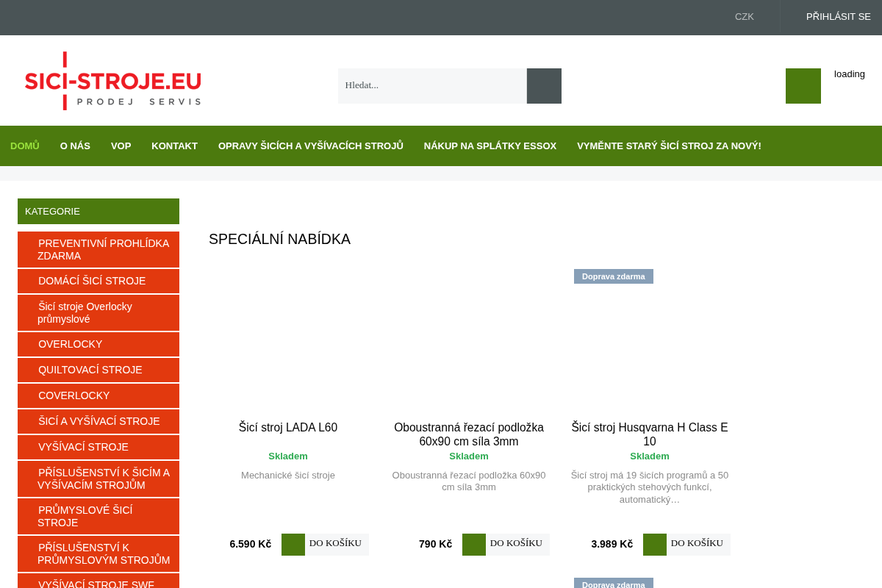The width and height of the screenshot is (882, 588).
Task: Click DO KOŠÍKU for LADA L60
Action: [336, 544]
